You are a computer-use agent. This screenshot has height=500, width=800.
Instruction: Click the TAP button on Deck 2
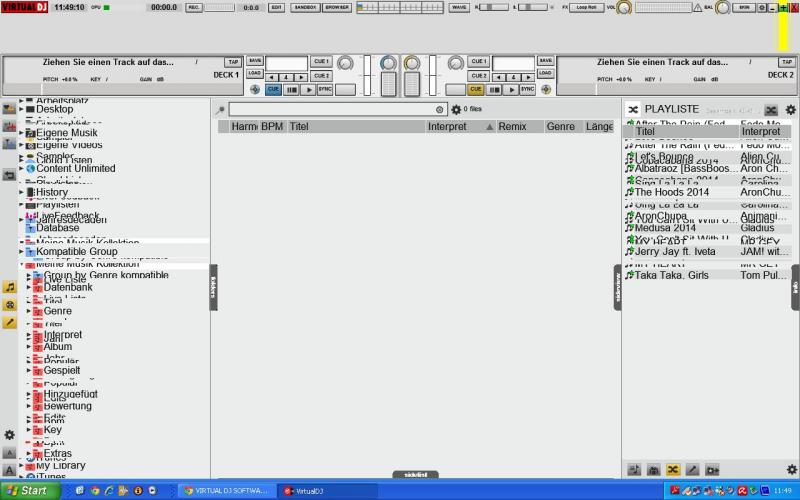click(x=786, y=62)
